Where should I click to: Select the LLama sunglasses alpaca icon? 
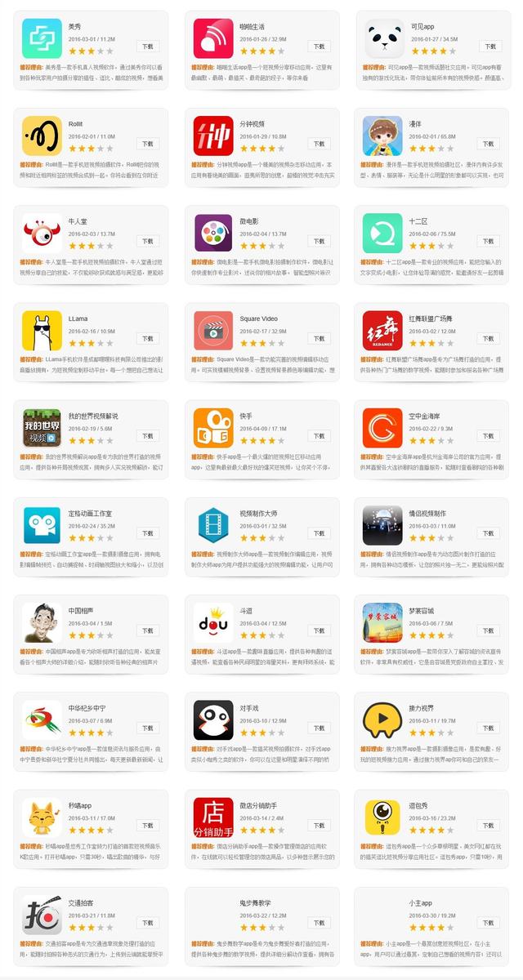coord(42,331)
